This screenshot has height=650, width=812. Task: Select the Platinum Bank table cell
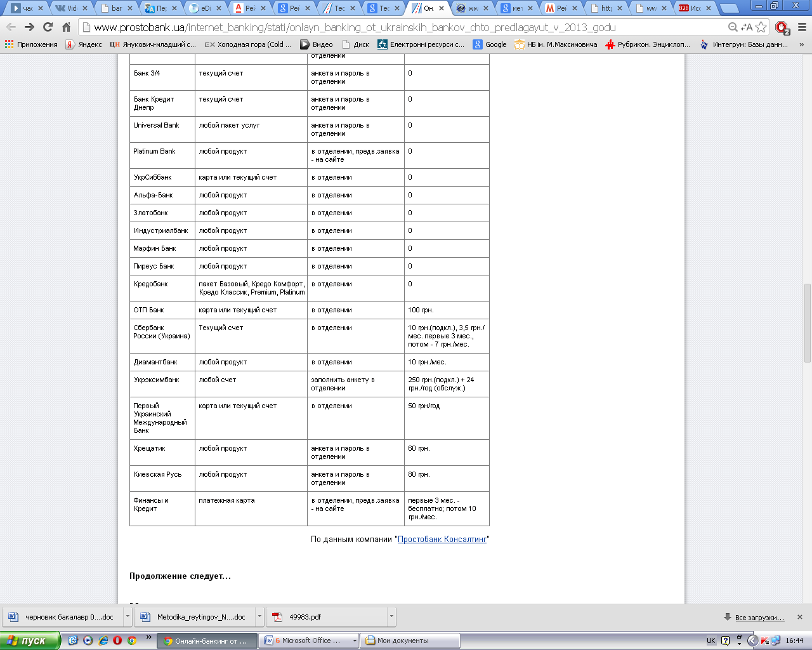[162, 156]
